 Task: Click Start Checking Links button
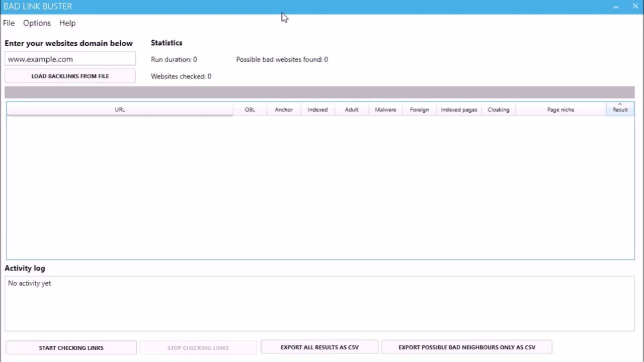(x=71, y=347)
